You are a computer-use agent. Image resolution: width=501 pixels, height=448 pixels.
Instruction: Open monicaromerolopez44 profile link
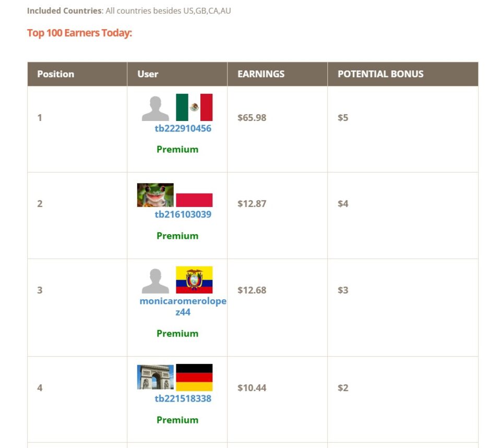pos(183,307)
